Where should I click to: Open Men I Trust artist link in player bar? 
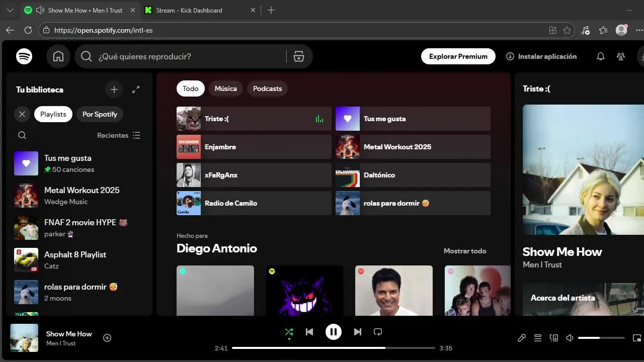click(x=61, y=343)
